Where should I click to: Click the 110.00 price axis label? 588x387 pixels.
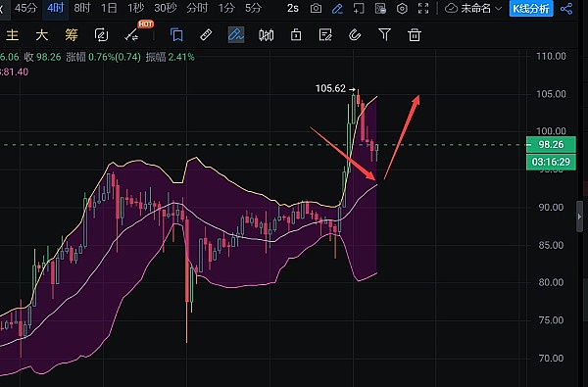click(551, 56)
